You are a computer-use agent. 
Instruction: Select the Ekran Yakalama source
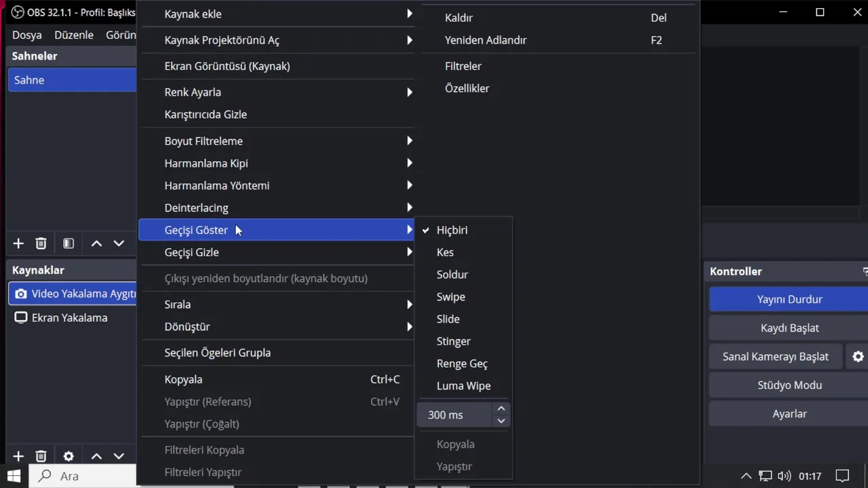click(x=69, y=318)
